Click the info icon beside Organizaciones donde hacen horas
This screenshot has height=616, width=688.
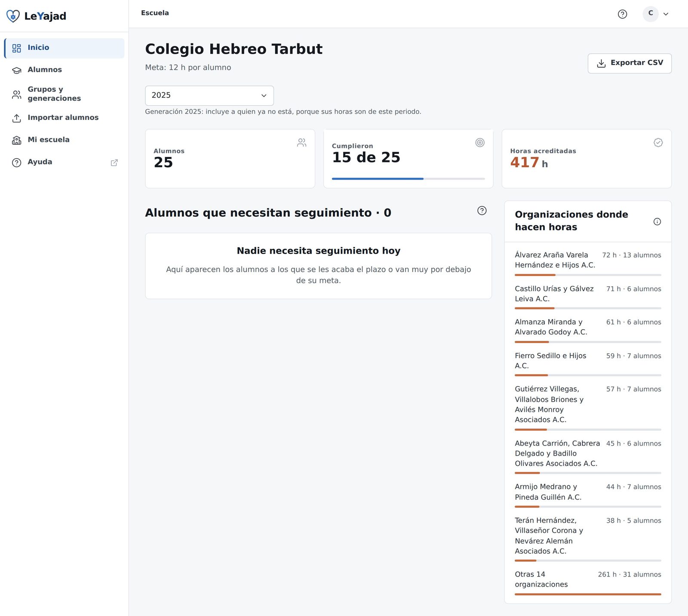tap(657, 222)
